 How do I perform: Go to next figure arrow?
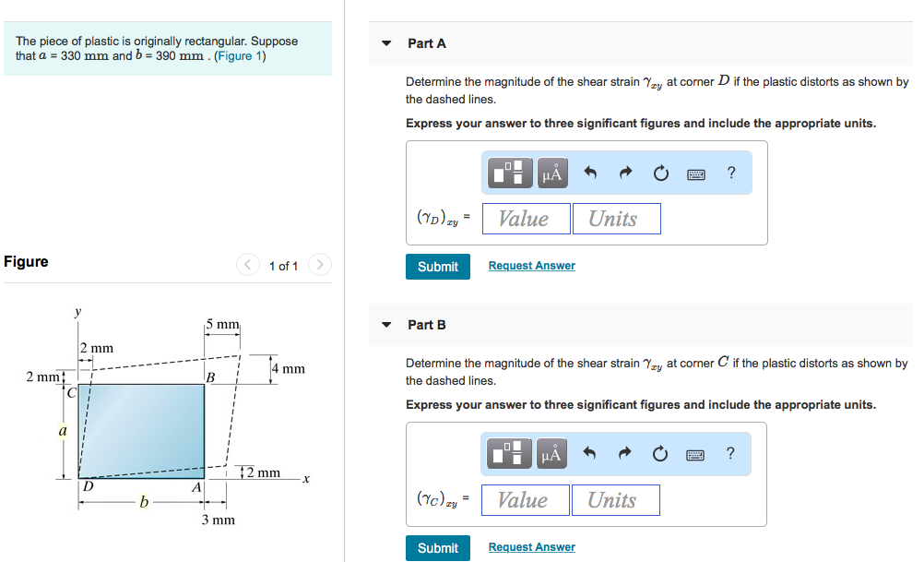click(319, 264)
